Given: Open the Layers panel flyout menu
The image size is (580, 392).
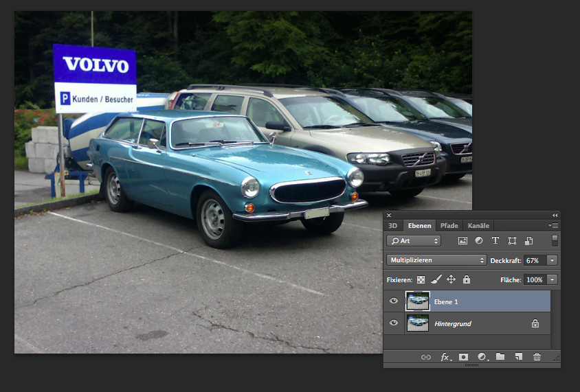Looking at the screenshot, I should click(x=553, y=225).
